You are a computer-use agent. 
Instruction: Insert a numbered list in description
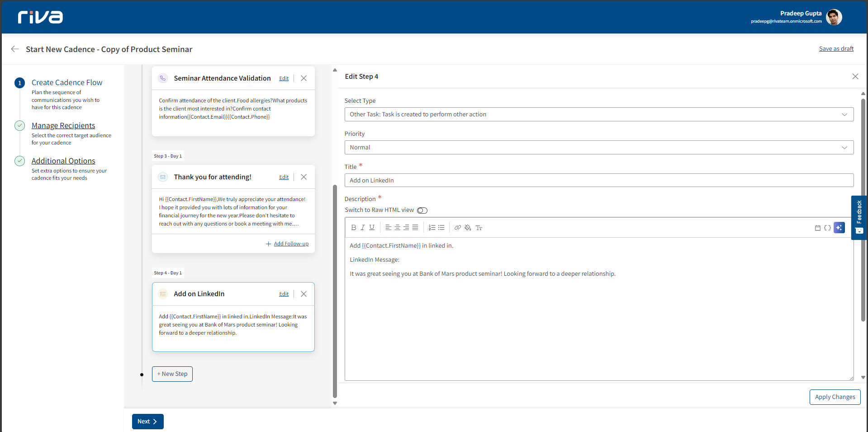click(432, 228)
